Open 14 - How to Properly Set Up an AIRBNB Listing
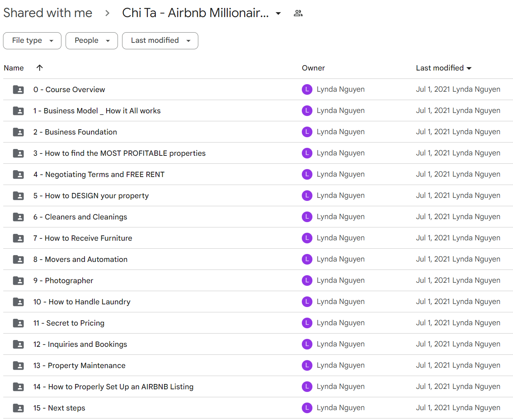 pos(113,387)
